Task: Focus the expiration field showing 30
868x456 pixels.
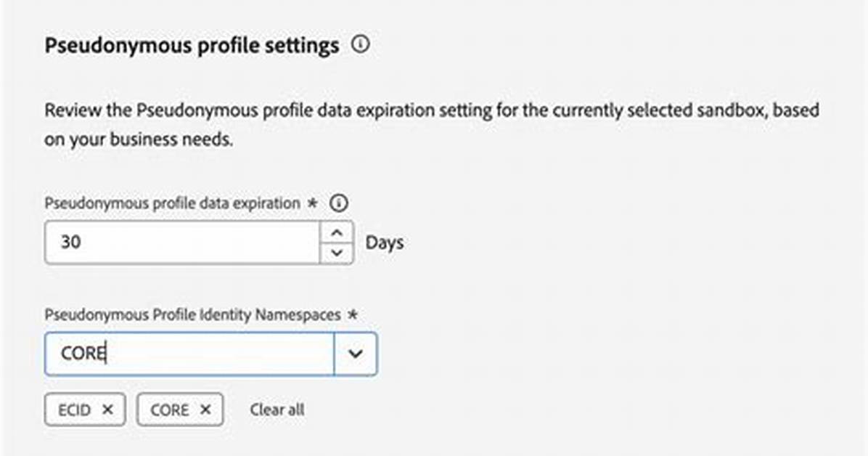Action: pos(182,242)
